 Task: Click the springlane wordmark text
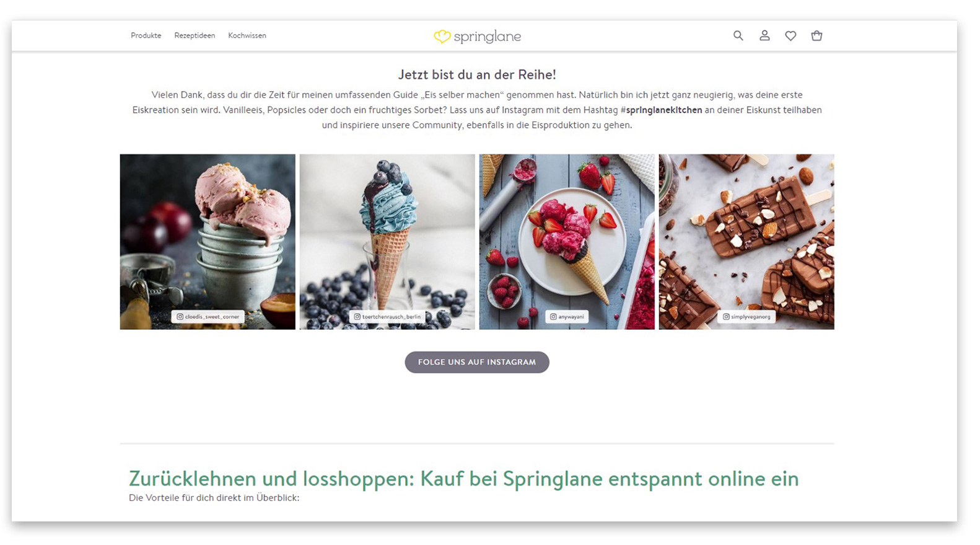coord(488,37)
